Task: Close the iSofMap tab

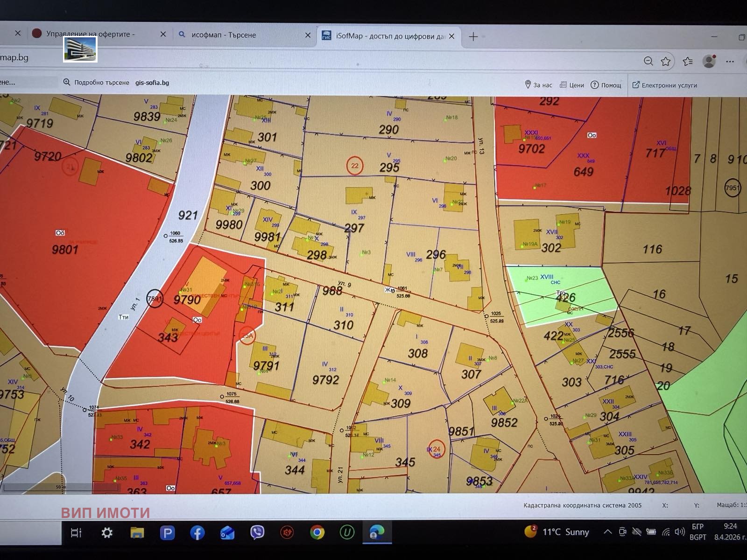Action: pyautogui.click(x=451, y=36)
